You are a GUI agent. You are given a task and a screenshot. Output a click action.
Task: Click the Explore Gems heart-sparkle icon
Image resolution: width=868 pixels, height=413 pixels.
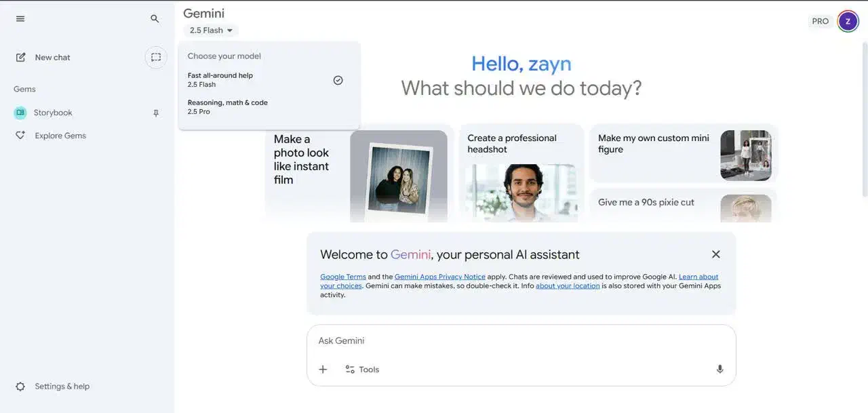(x=20, y=136)
